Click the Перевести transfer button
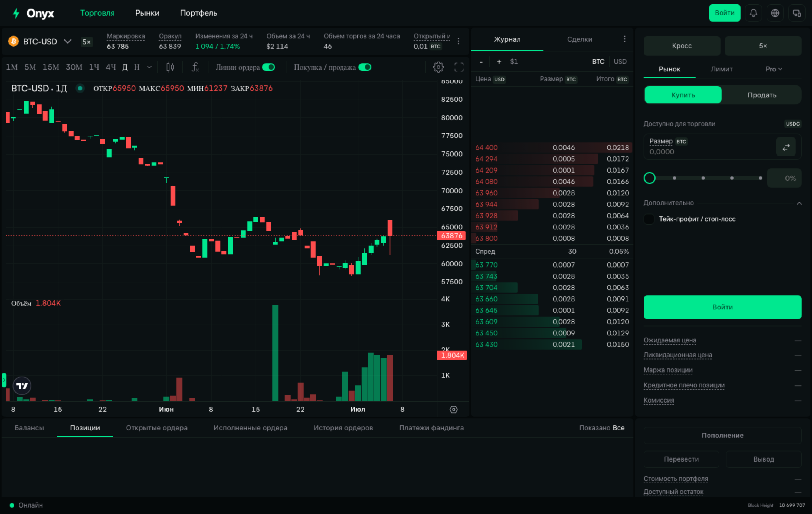This screenshot has width=812, height=514. [681, 459]
